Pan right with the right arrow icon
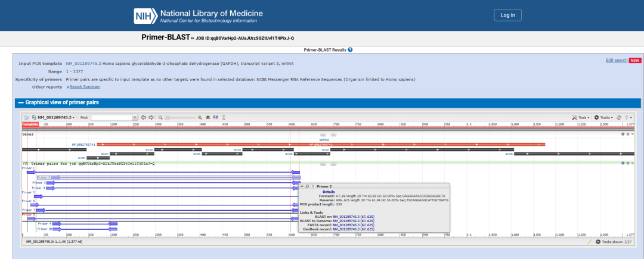 click(x=151, y=117)
